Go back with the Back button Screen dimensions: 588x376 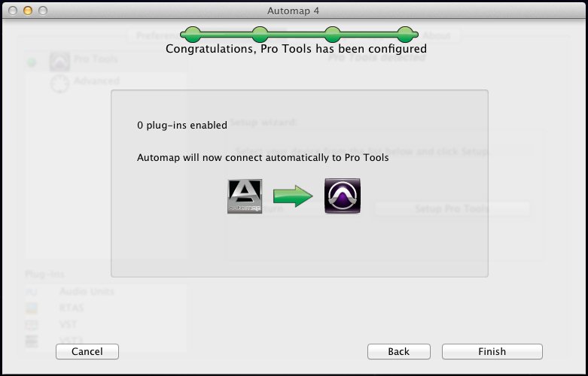(x=398, y=351)
